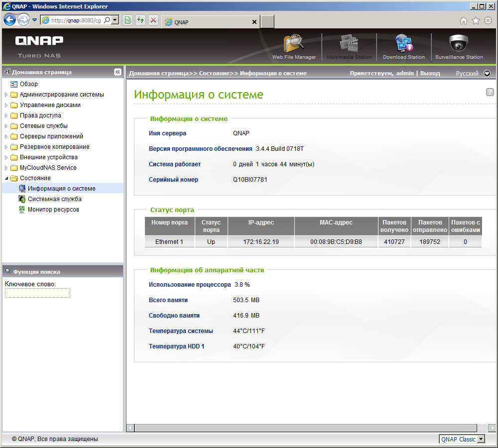Click the Монитор ресурсов icon
Image resolution: width=498 pixels, height=448 pixels.
click(x=22, y=210)
